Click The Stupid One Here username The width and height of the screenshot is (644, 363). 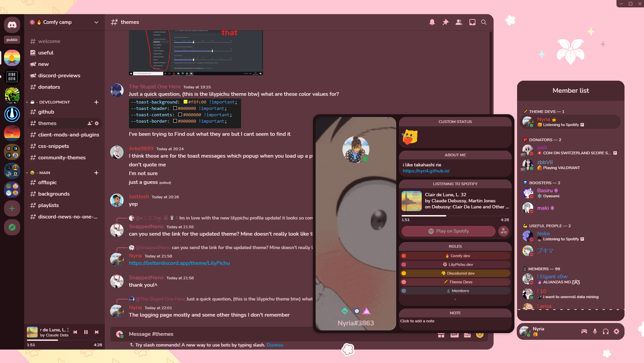(x=155, y=87)
